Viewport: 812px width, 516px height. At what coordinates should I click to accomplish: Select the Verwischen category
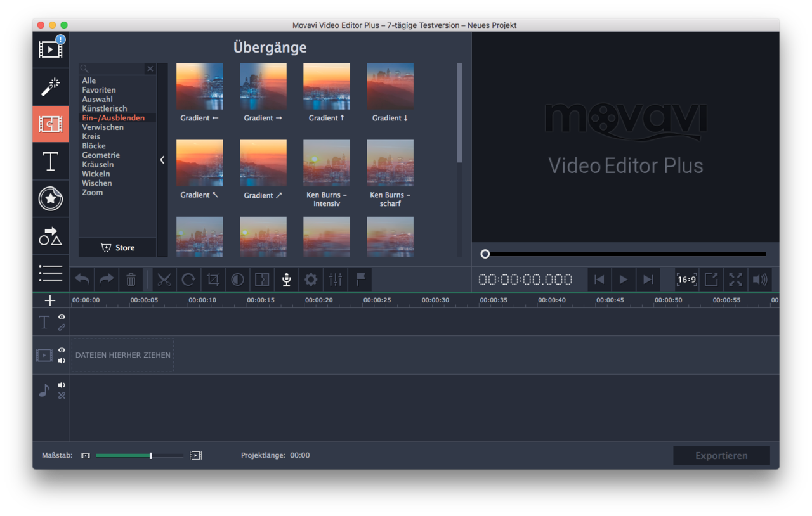coord(103,127)
